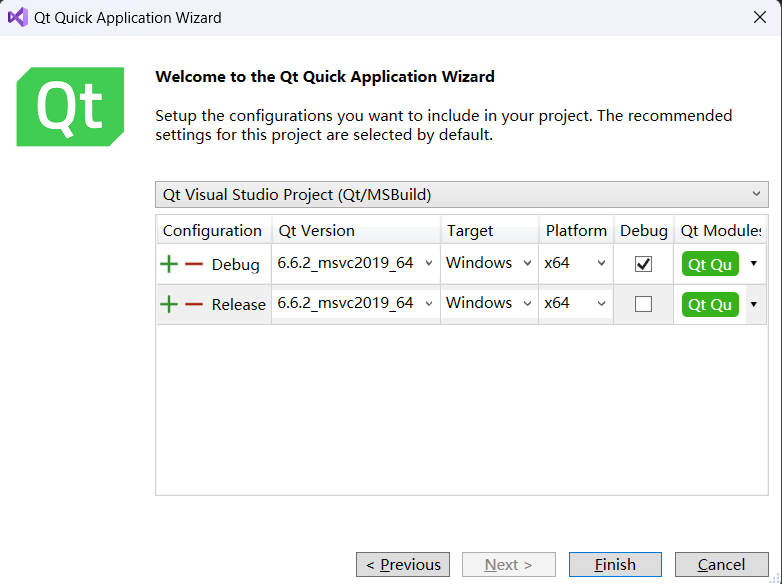This screenshot has width=782, height=584.
Task: Click the green plus icon in Debug row
Action: (x=169, y=264)
